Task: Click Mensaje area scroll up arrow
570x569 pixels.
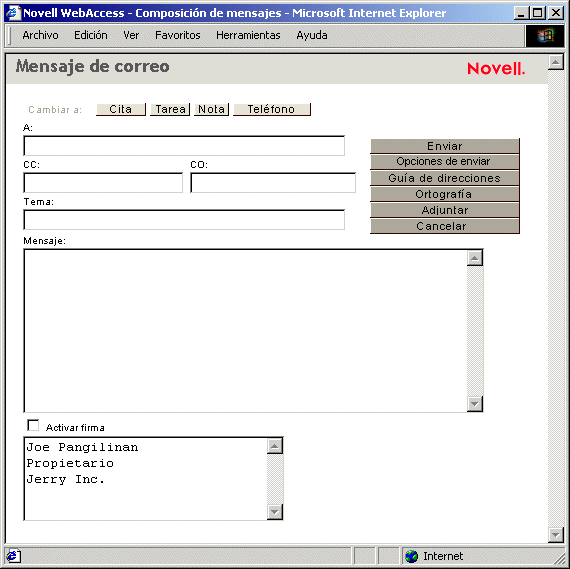Action: [475, 258]
